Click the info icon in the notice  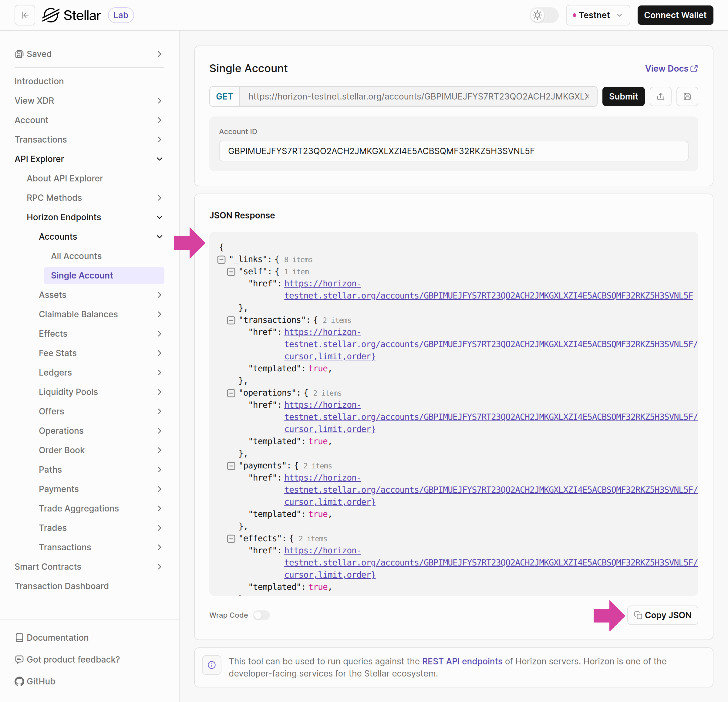pos(212,665)
